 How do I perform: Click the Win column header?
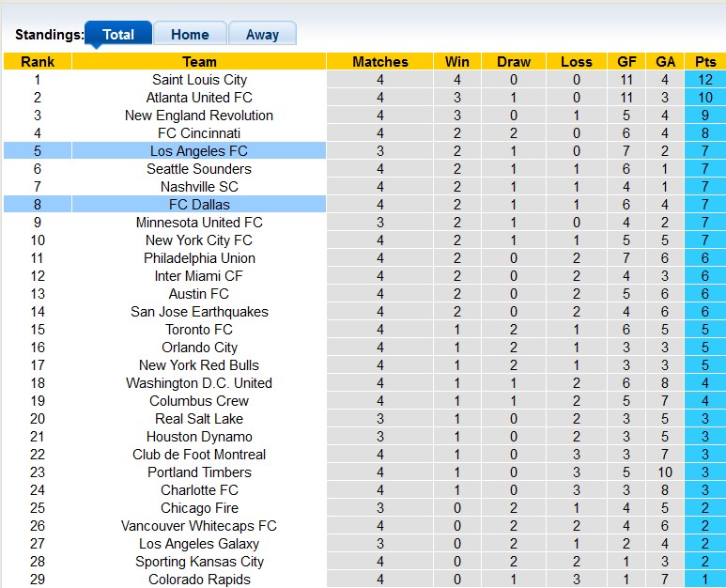457,62
